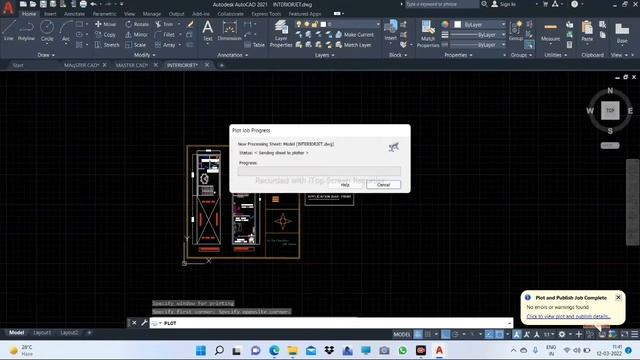This screenshot has height=360, width=640.
Task: Toggle object snap in status bar
Action: [x=499, y=334]
